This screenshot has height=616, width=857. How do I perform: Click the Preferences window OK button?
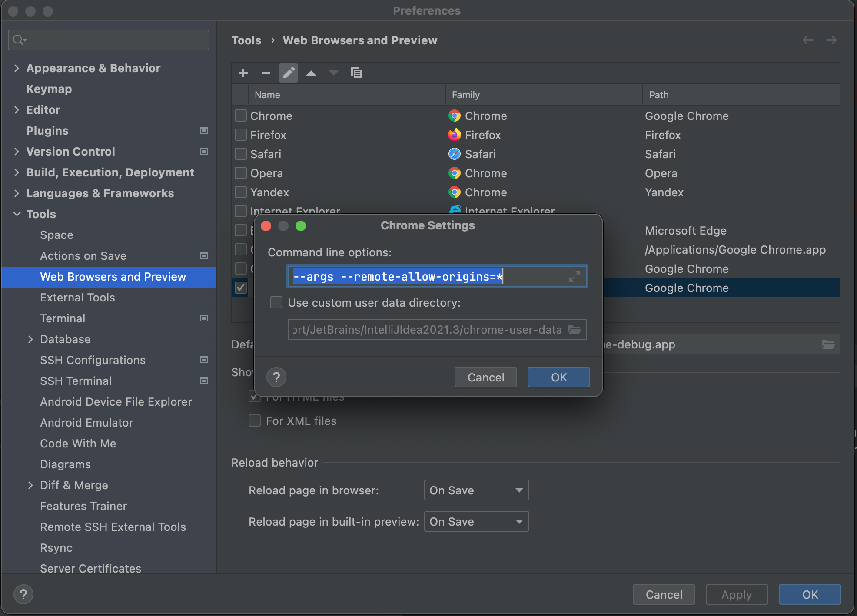coord(810,594)
